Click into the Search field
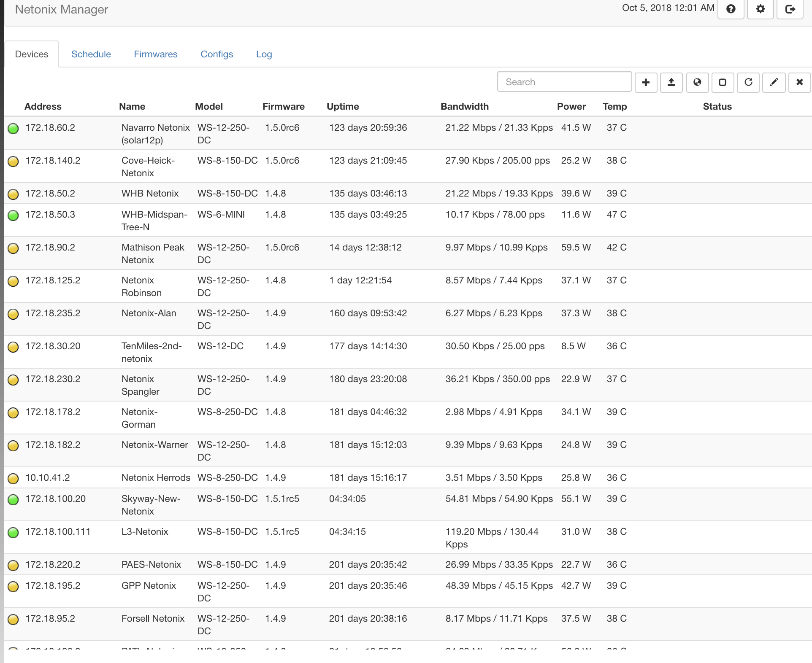Viewport: 812px width, 663px height. point(564,82)
